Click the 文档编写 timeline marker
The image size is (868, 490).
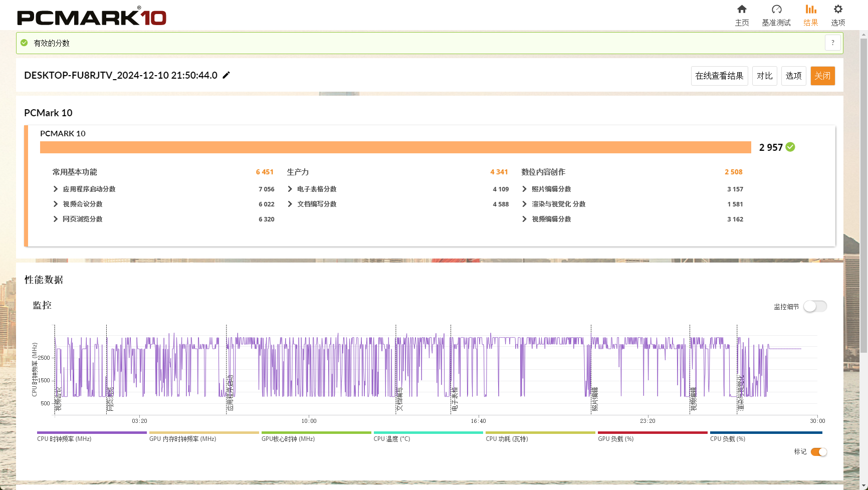[399, 399]
